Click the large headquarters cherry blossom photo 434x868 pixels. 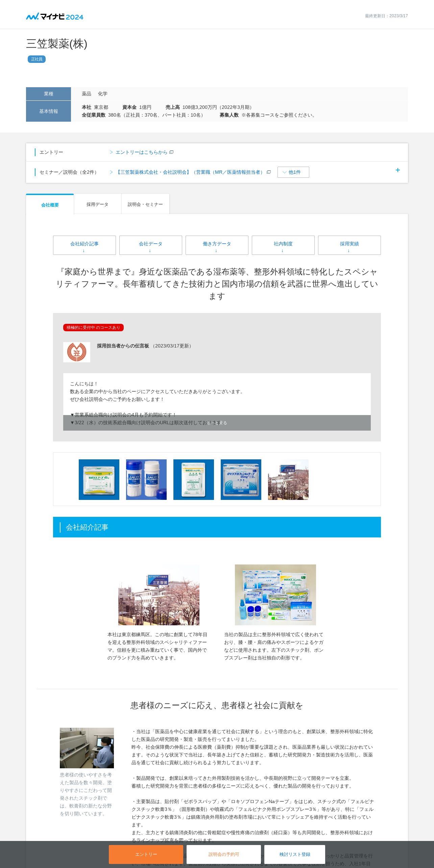tap(159, 595)
